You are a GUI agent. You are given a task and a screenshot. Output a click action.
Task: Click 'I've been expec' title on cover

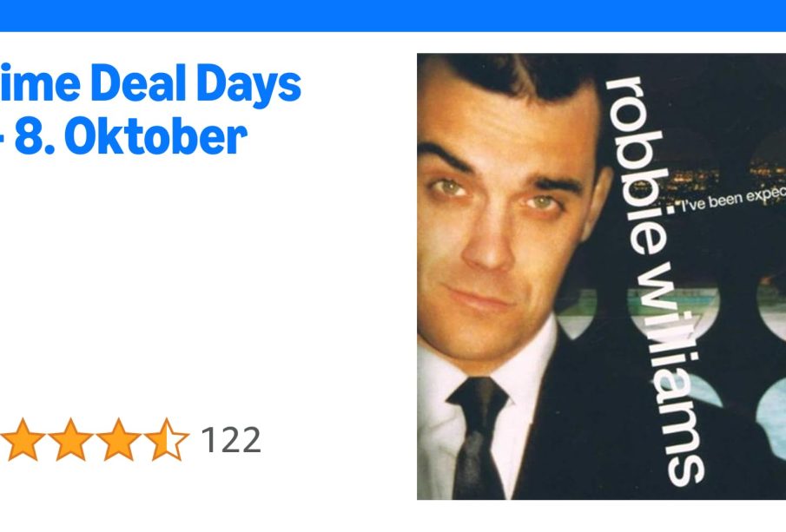pos(733,200)
